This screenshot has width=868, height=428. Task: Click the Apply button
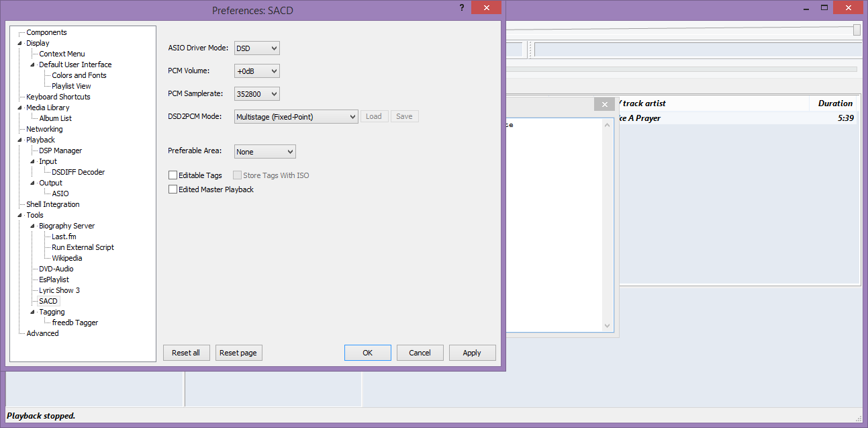(x=471, y=353)
